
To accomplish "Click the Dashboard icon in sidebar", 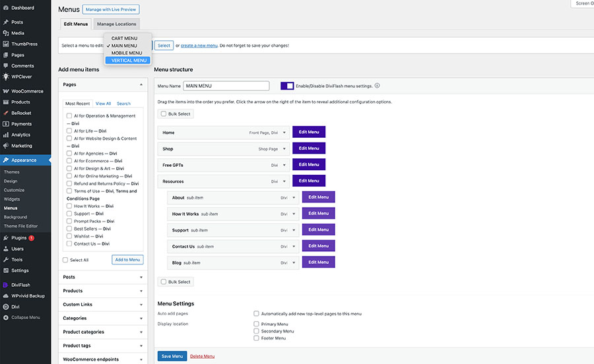I will coord(6,8).
